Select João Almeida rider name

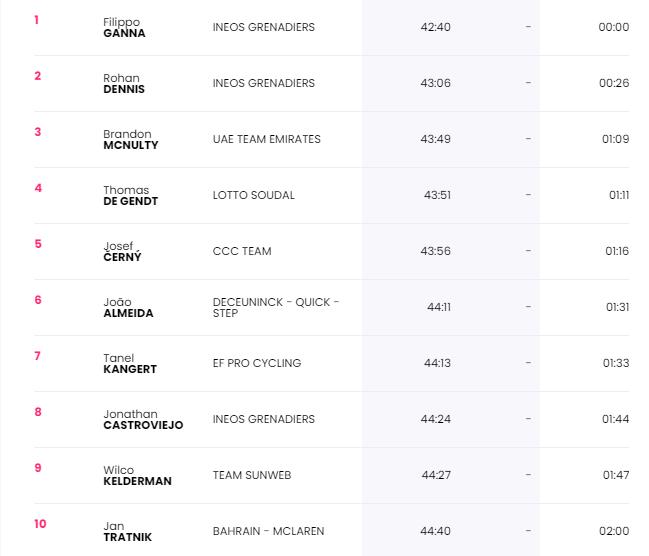point(128,307)
